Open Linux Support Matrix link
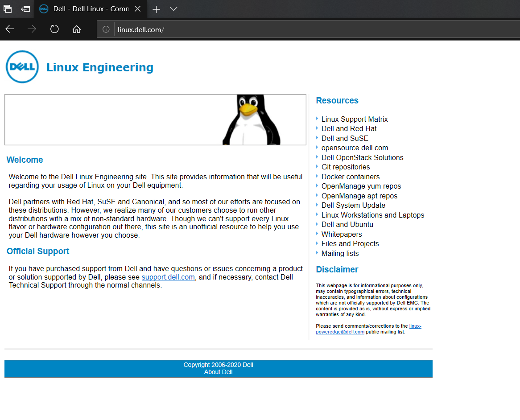The image size is (520, 420). 355,119
